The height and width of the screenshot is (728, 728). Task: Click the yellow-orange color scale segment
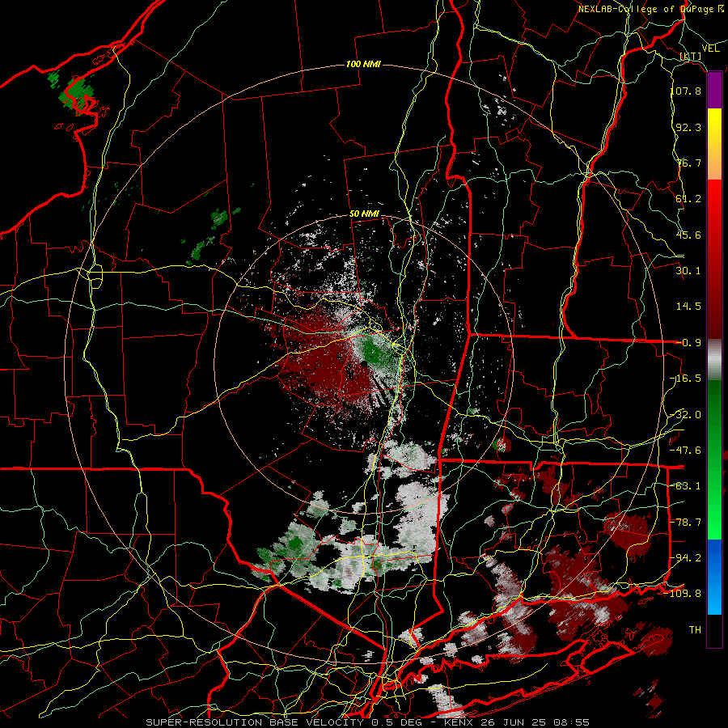click(714, 144)
